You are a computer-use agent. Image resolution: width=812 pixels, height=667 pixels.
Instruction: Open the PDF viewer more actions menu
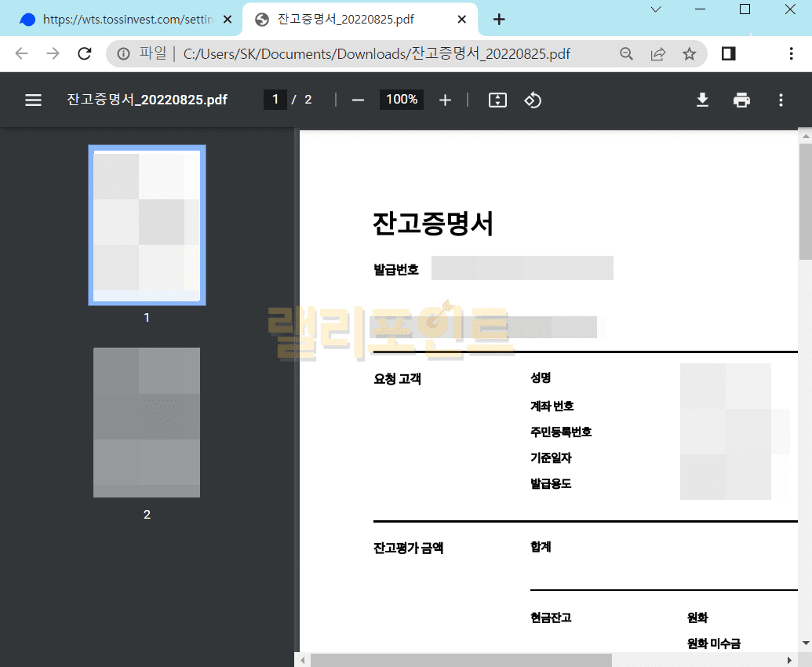(x=781, y=100)
